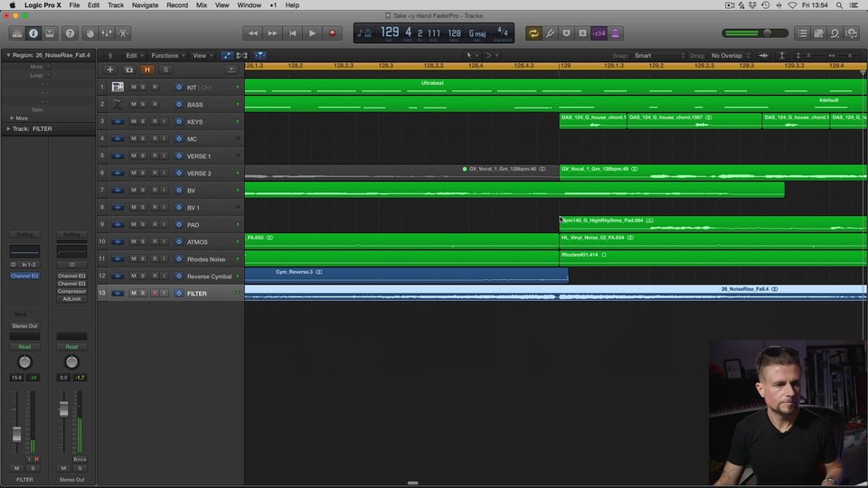
Task: Toggle the Metronome click button
Action: click(615, 33)
